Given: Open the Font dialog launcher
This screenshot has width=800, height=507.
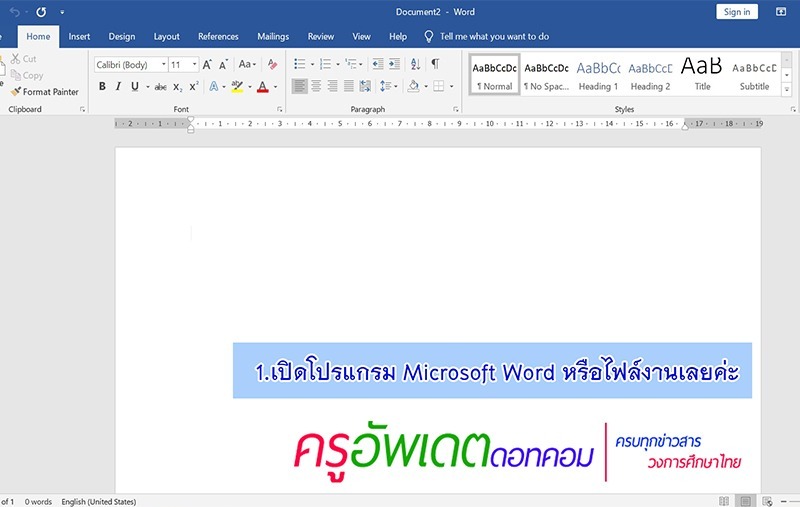Looking at the screenshot, I should 280,109.
